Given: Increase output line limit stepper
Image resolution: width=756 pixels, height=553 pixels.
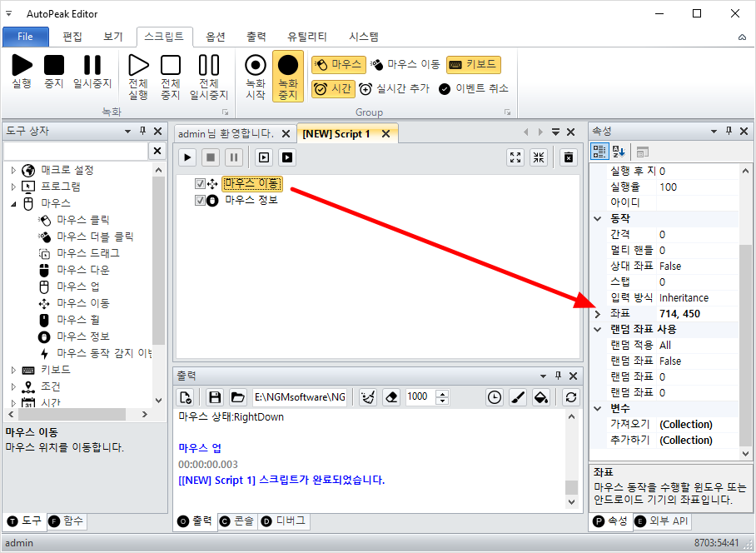Looking at the screenshot, I should tap(442, 393).
